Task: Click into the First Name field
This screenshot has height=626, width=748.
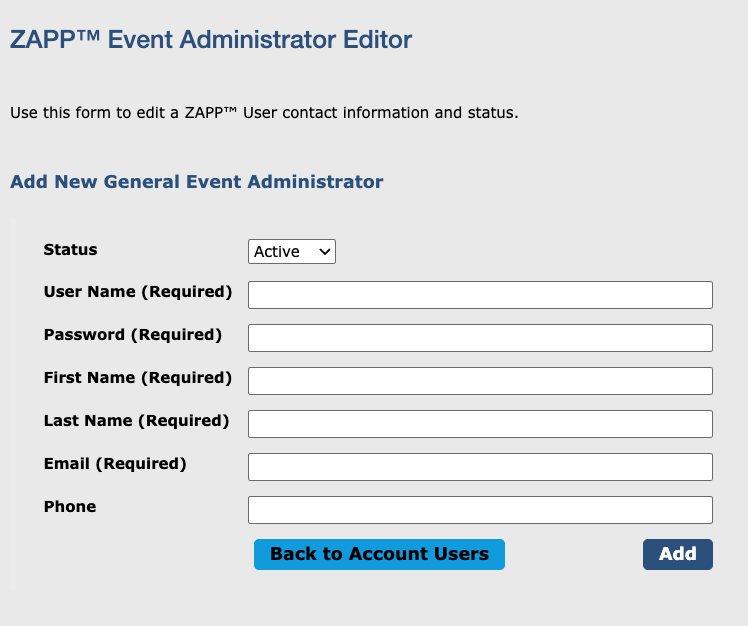Action: [x=480, y=381]
